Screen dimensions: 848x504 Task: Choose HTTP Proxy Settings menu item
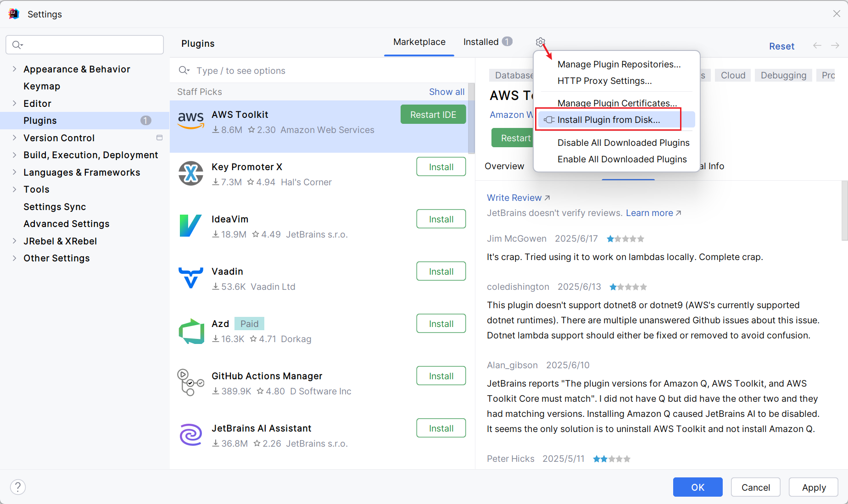pos(604,81)
